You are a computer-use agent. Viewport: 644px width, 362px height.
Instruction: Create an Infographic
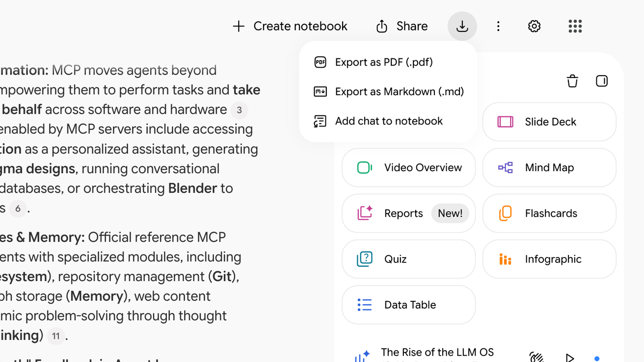pos(549,259)
